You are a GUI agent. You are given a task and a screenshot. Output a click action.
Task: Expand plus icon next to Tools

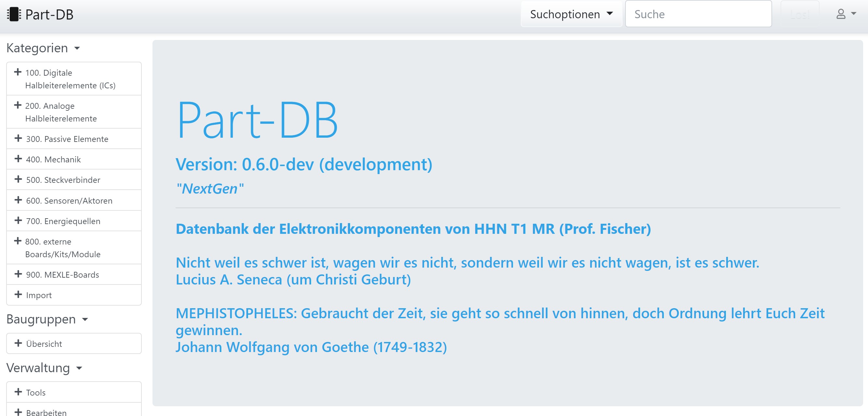tap(18, 392)
